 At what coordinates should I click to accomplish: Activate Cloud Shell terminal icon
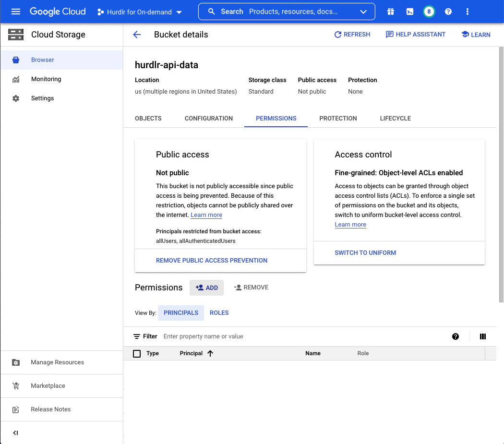[x=410, y=12]
